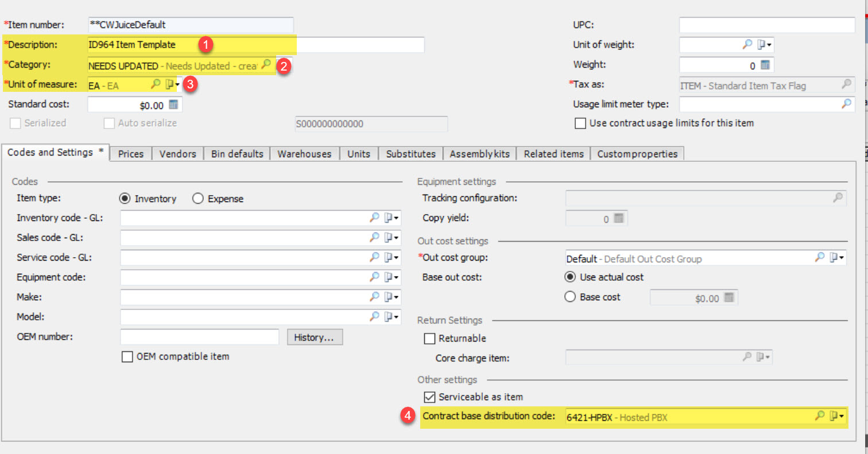Open the Contract base distribution code lookup magnifier

820,416
